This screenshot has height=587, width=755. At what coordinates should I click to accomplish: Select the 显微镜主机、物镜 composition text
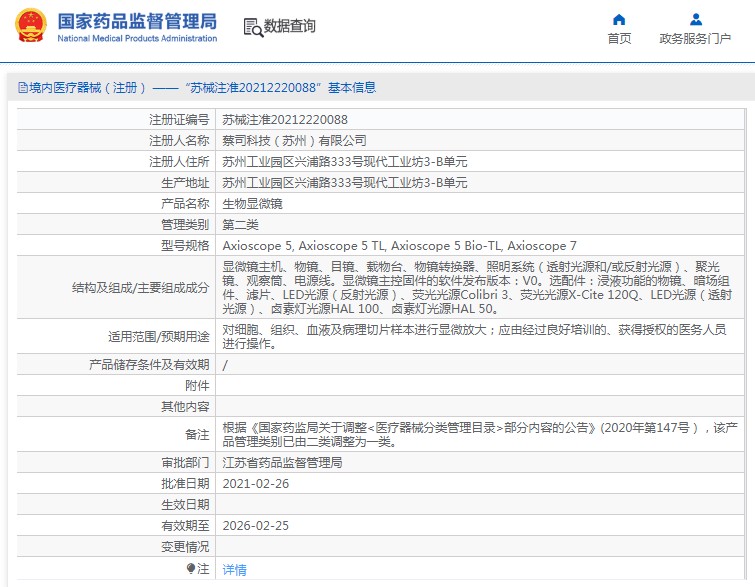(477, 287)
